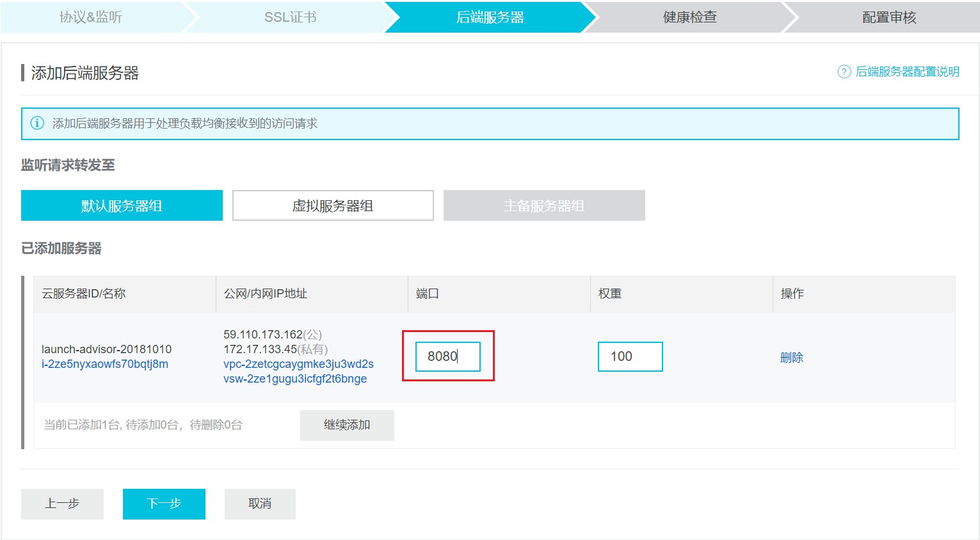This screenshot has height=540, width=980.
Task: Open the vsw-2ze1gugu3icfgf2t6bnge link
Action: (x=295, y=379)
